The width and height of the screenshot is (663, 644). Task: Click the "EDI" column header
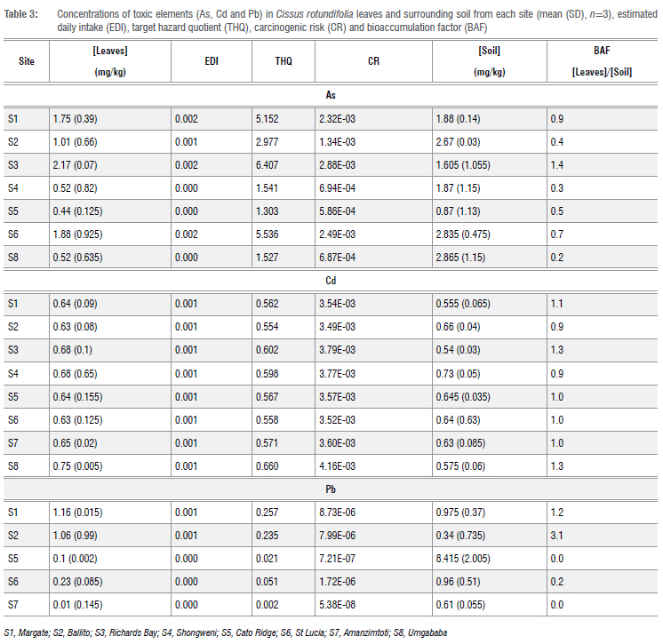[212, 61]
